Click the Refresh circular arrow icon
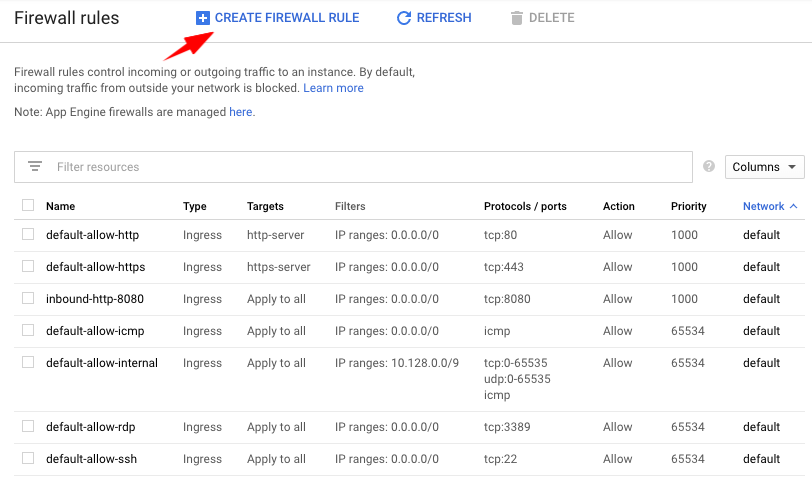Image resolution: width=812 pixels, height=479 pixels. pyautogui.click(x=404, y=18)
